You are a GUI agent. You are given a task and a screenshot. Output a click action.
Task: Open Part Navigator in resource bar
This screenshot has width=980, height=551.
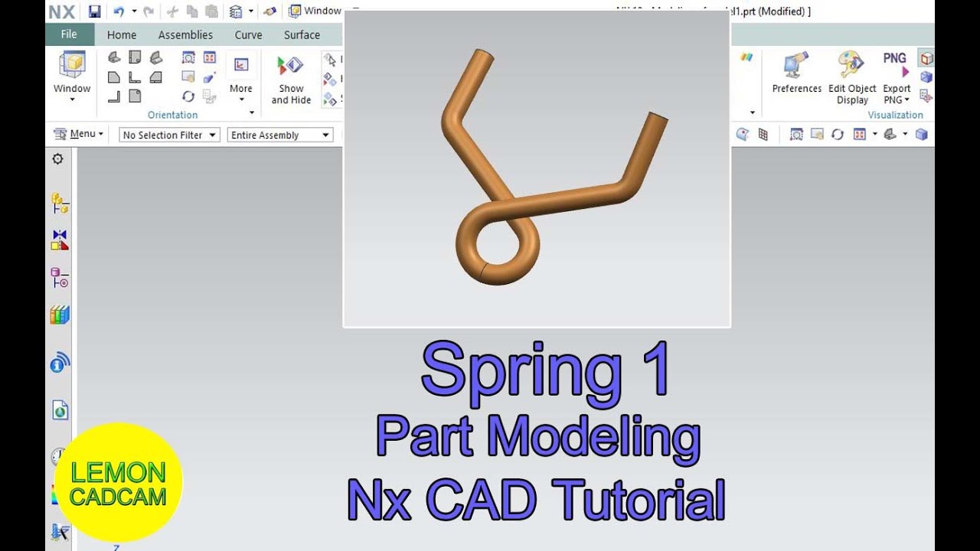(x=60, y=277)
